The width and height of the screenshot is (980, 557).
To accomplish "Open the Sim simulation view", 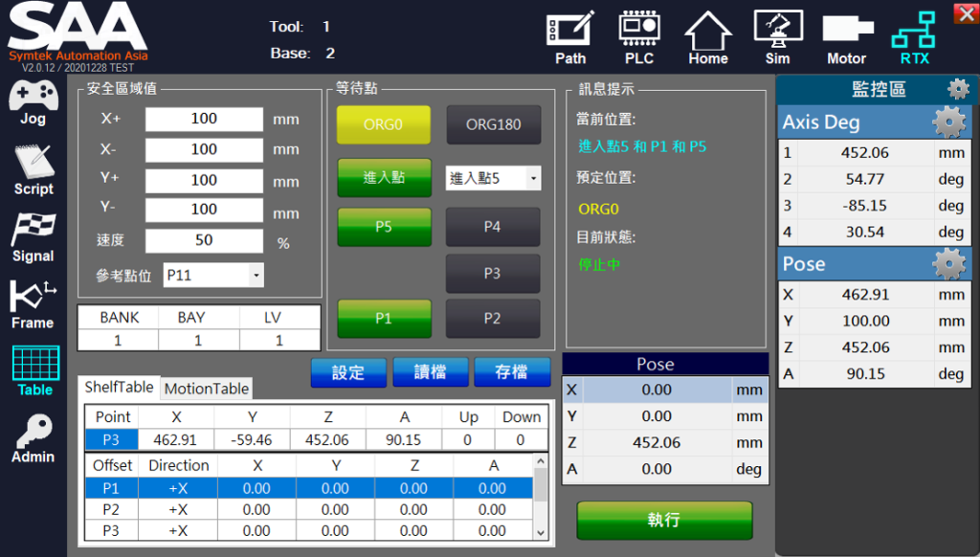I will (777, 37).
